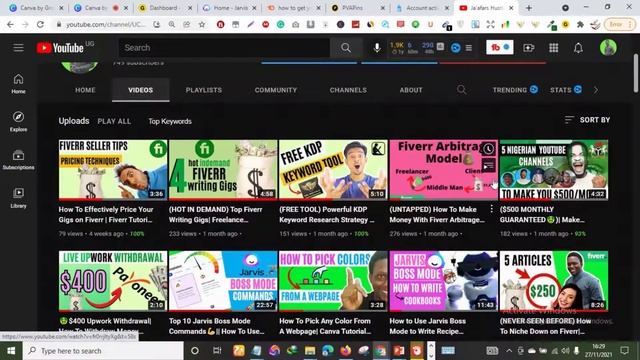Click the YouTube search input field
640x360 pixels.
tap(224, 48)
